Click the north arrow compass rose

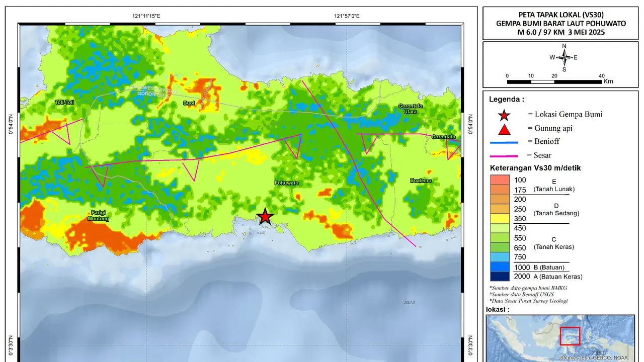564,57
